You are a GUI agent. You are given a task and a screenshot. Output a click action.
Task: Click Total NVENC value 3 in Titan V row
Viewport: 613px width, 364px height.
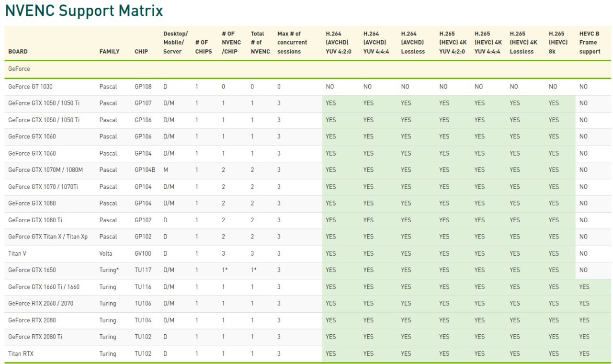252,253
